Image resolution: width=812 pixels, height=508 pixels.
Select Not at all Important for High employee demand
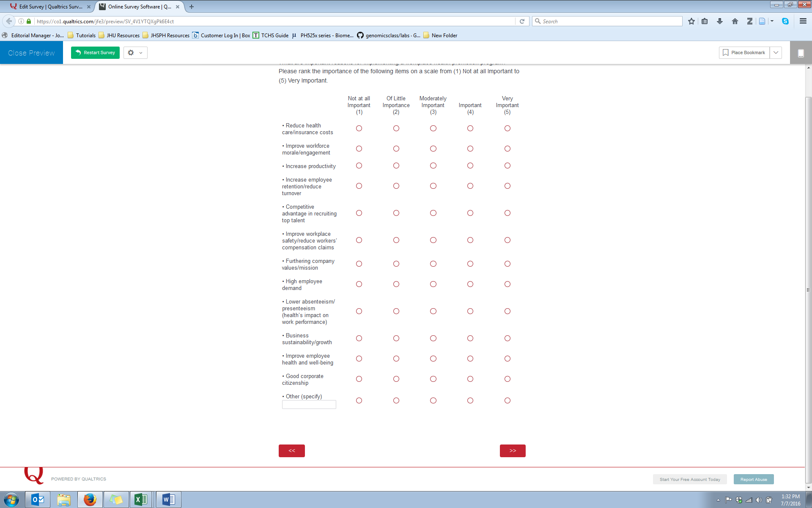tap(359, 284)
